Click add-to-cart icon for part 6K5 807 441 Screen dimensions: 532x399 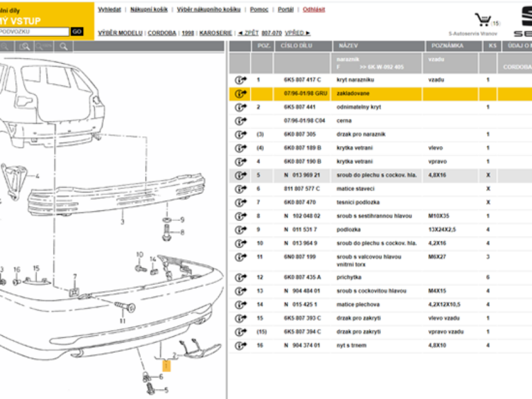point(240,107)
